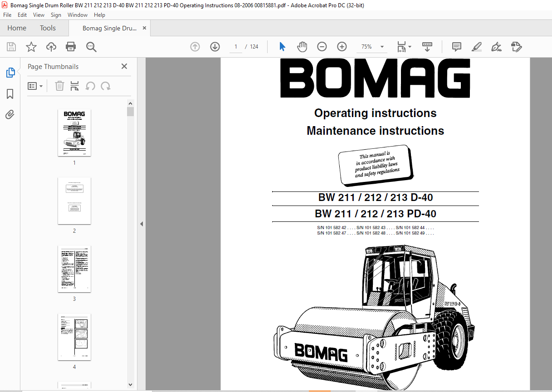Bookmark the file with the star icon
Viewport: 552px width, 392px height.
(x=31, y=47)
